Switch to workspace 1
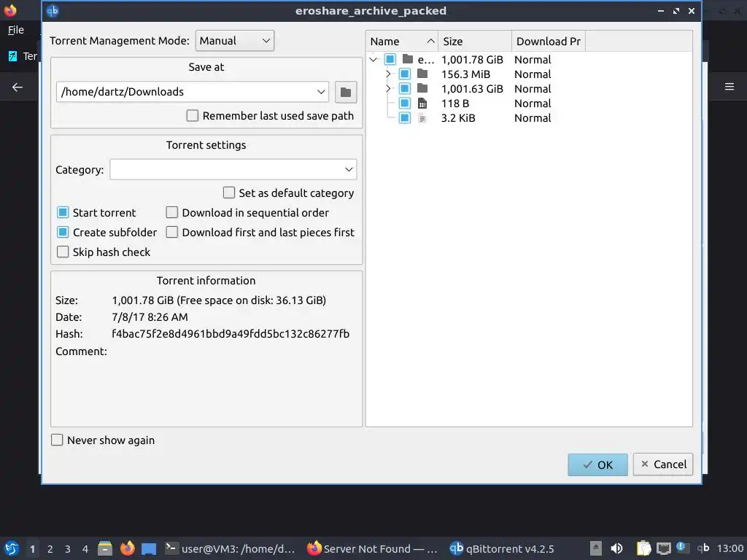The height and width of the screenshot is (560, 747). 32,549
